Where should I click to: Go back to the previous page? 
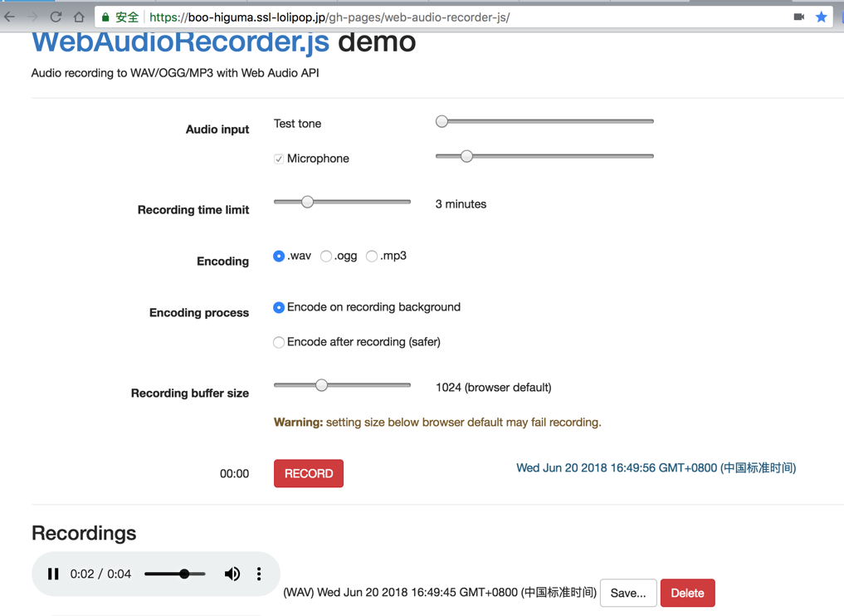click(10, 16)
